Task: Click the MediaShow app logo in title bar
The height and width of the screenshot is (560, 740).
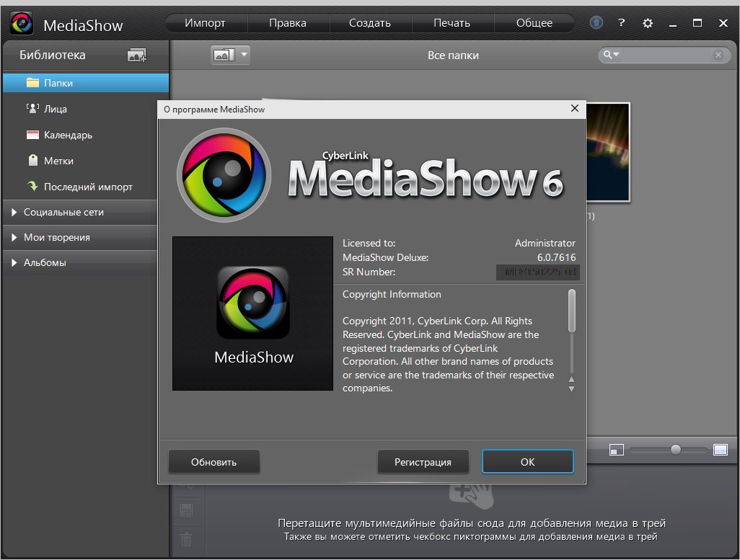Action: coord(22,23)
